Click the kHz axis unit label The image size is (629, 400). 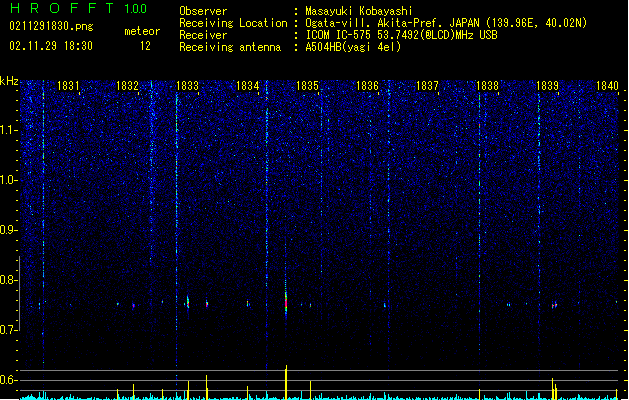[x=9, y=81]
